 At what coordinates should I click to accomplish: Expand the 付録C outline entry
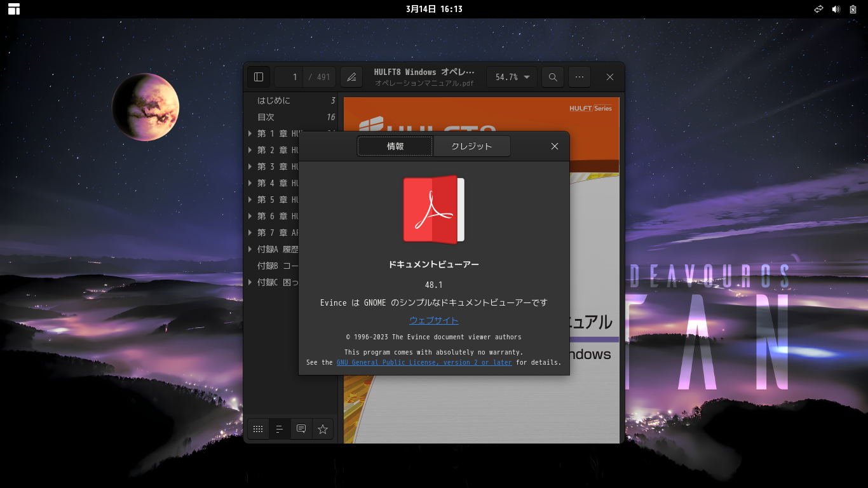(x=250, y=282)
